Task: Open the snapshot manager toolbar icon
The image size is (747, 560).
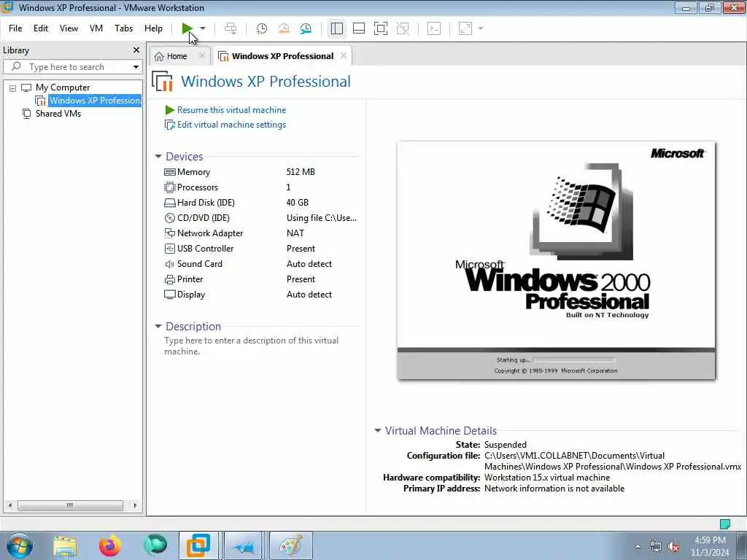Action: [x=306, y=28]
